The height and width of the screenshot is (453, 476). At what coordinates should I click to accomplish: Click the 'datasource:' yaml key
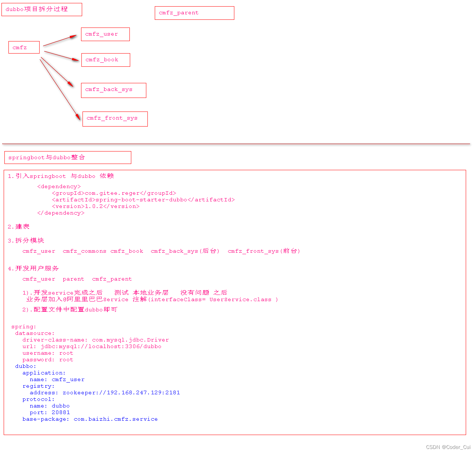click(x=35, y=333)
